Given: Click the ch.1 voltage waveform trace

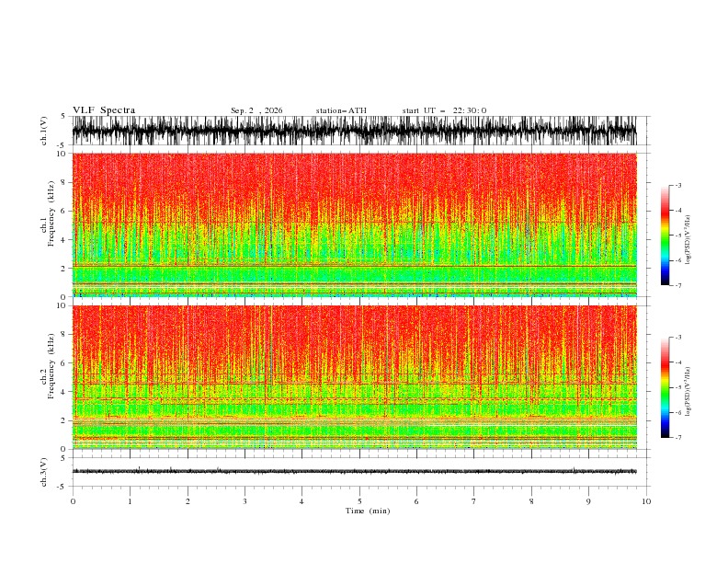Looking at the screenshot, I should (354, 131).
